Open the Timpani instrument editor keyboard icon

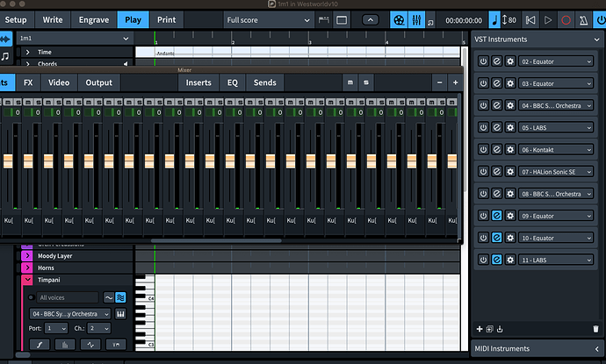coord(120,314)
